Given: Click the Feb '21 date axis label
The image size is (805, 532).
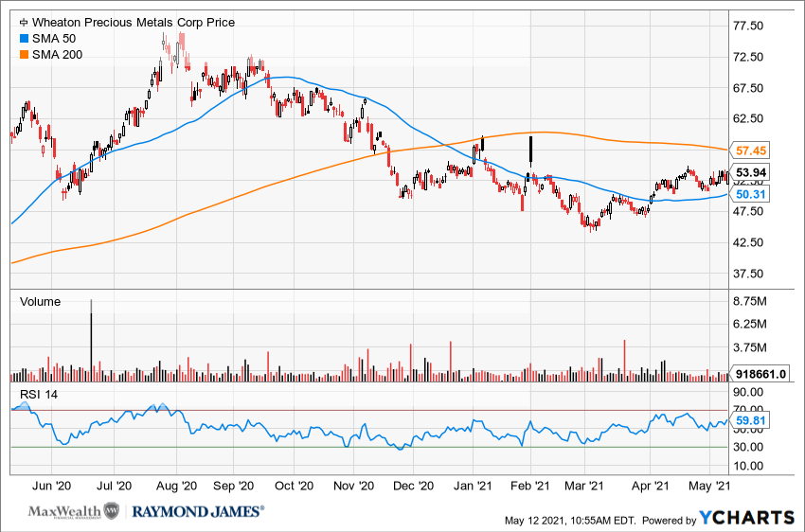Looking at the screenshot, I should (529, 486).
